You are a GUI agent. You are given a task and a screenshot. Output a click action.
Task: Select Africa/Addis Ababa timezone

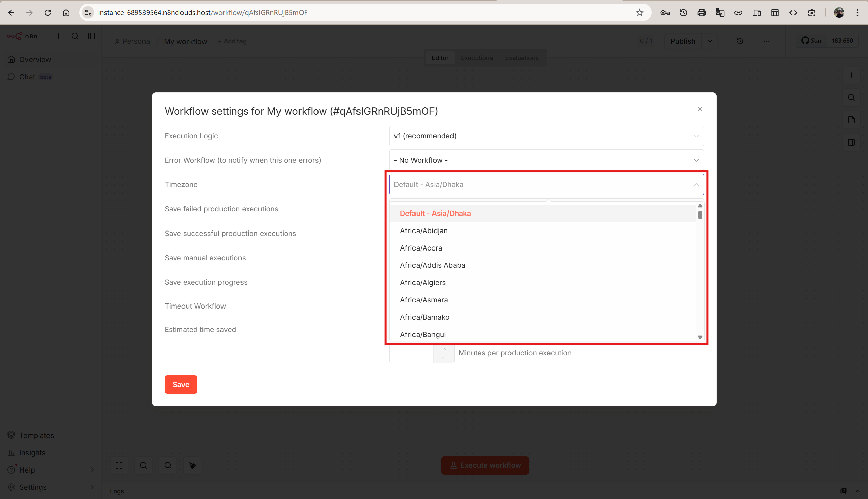pyautogui.click(x=543, y=265)
